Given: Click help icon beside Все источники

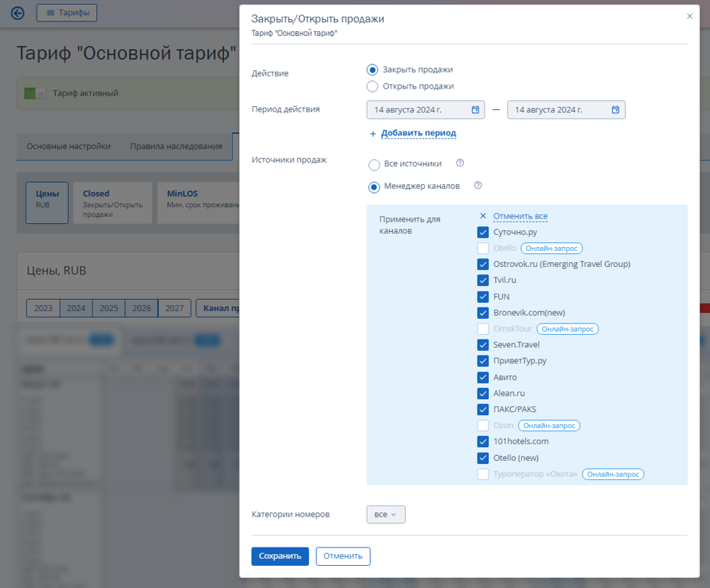Looking at the screenshot, I should (459, 163).
